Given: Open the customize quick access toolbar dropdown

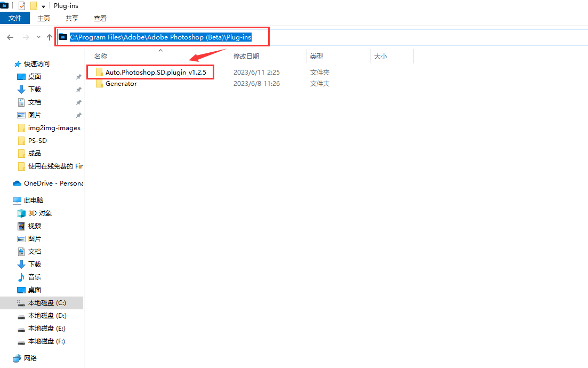Looking at the screenshot, I should click(x=43, y=6).
